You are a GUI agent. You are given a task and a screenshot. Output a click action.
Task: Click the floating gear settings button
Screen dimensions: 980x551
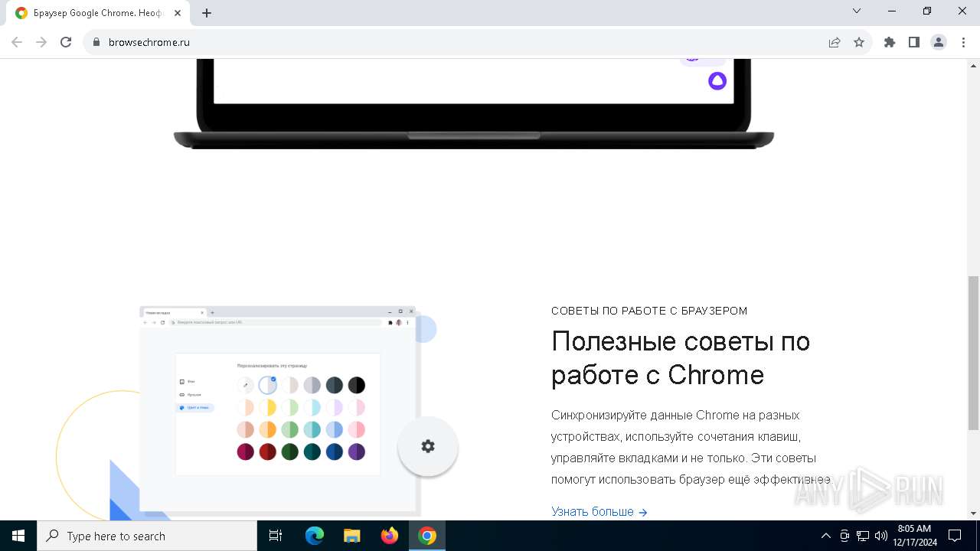click(428, 446)
